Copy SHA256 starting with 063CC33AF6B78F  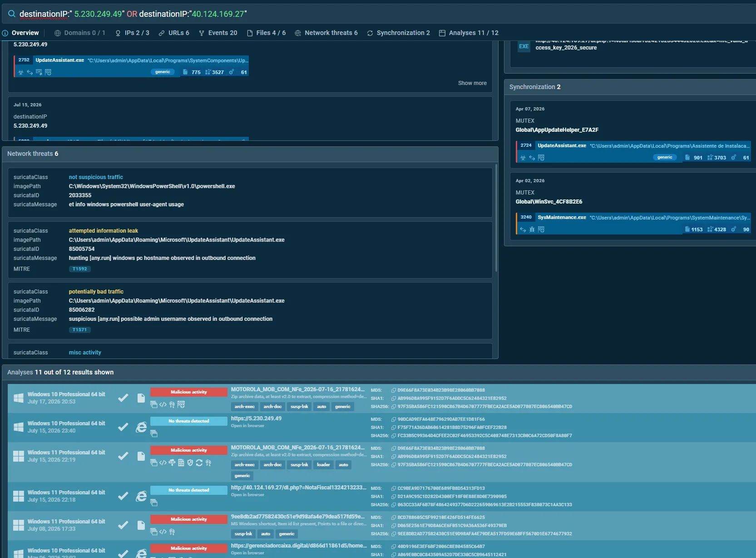[x=394, y=505]
